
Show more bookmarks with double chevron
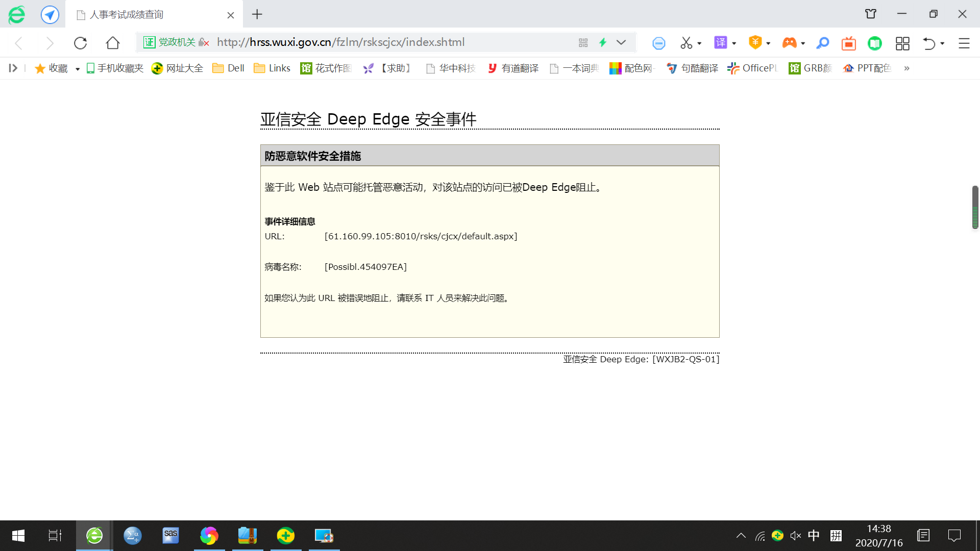(906, 68)
